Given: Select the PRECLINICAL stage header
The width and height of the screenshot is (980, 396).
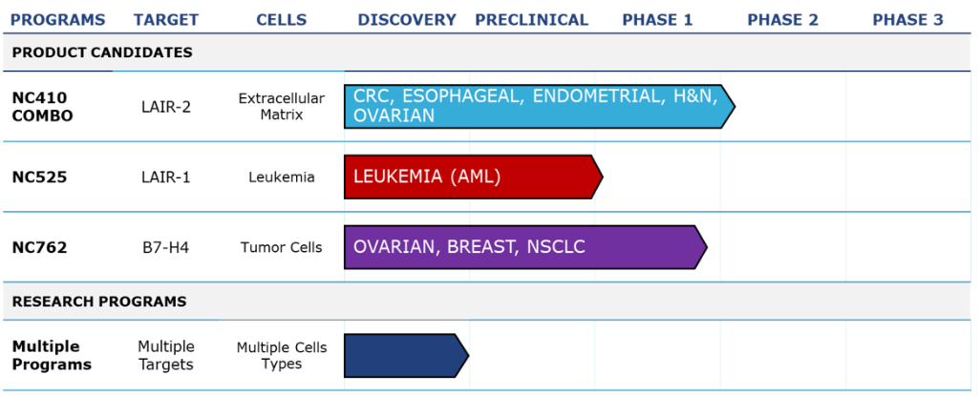Looking at the screenshot, I should point(532,20).
